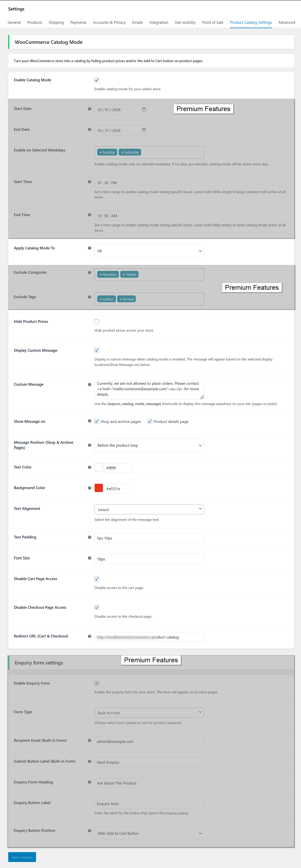Screen dimensions: 301x868
Task: Open the Accounts & Privacy tab
Action: tap(109, 23)
